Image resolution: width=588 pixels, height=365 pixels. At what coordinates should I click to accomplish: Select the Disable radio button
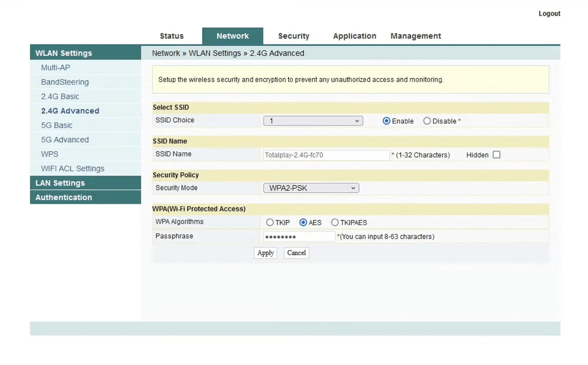(427, 121)
